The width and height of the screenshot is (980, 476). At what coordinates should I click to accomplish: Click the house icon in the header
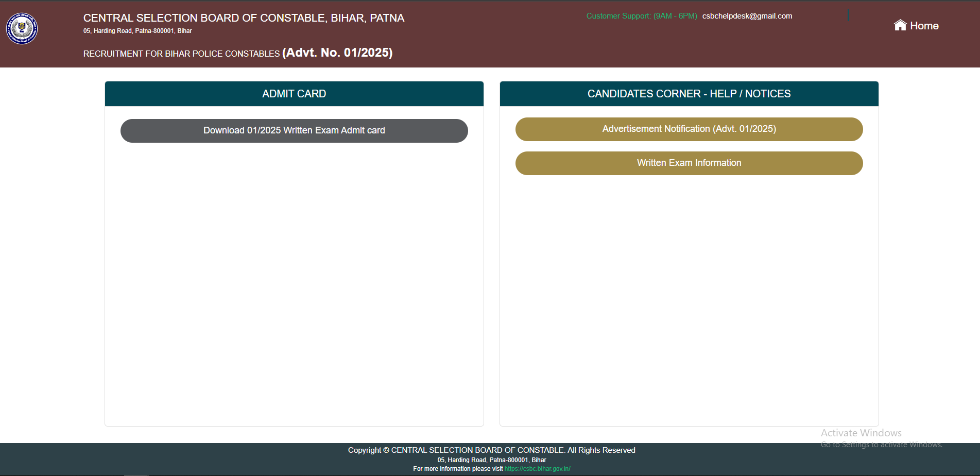[x=900, y=25]
